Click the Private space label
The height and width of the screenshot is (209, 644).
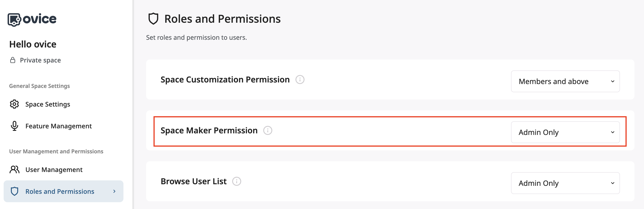click(40, 60)
